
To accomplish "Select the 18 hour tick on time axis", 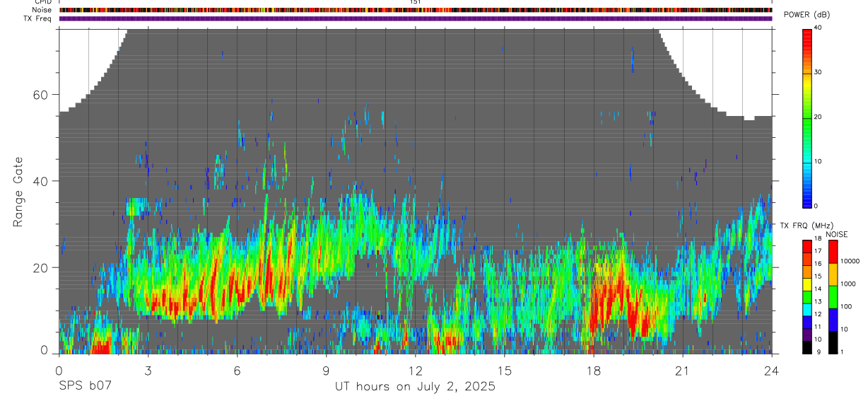I will (594, 369).
